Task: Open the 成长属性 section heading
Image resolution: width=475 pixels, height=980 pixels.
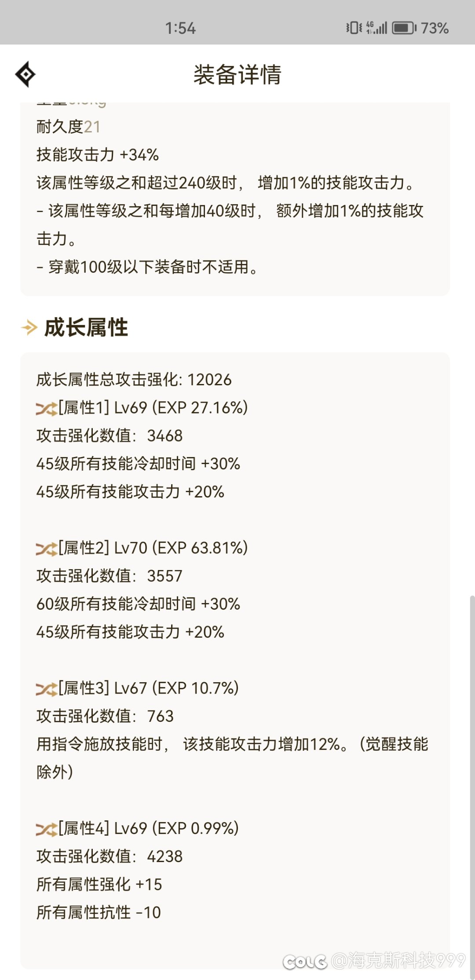Action: [x=86, y=328]
